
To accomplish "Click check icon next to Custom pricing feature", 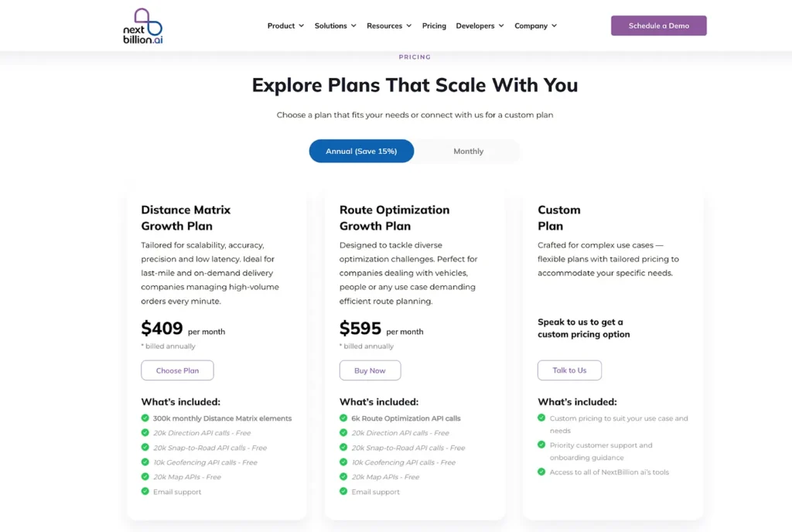I will coord(541,418).
